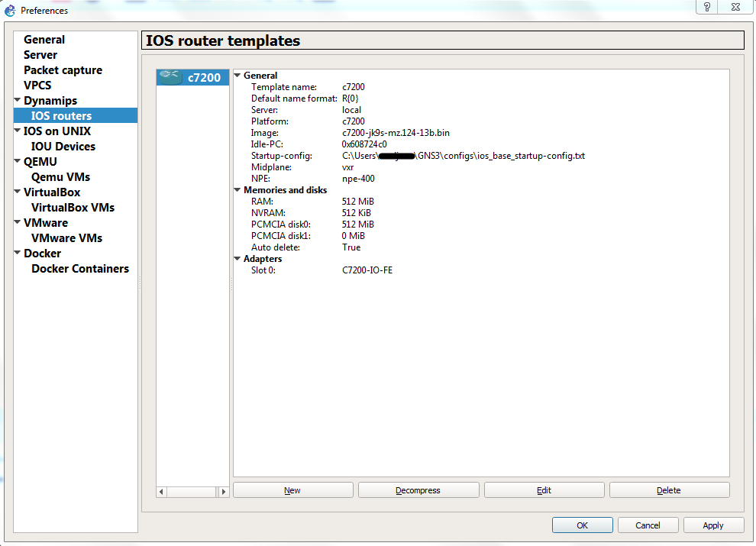The height and width of the screenshot is (546, 756).
Task: Click the Delete template button
Action: 669,490
